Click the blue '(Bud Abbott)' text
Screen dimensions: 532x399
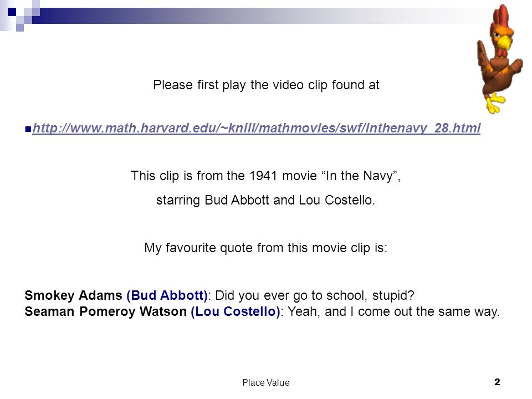(167, 295)
